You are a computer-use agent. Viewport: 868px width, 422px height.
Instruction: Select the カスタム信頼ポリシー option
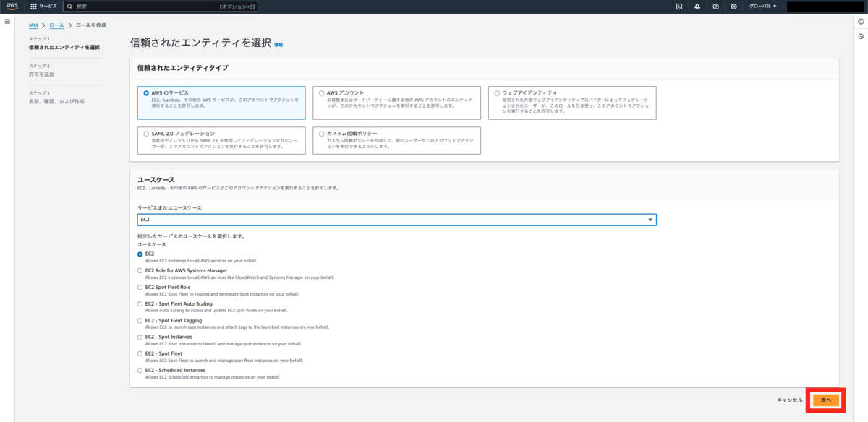click(397, 141)
